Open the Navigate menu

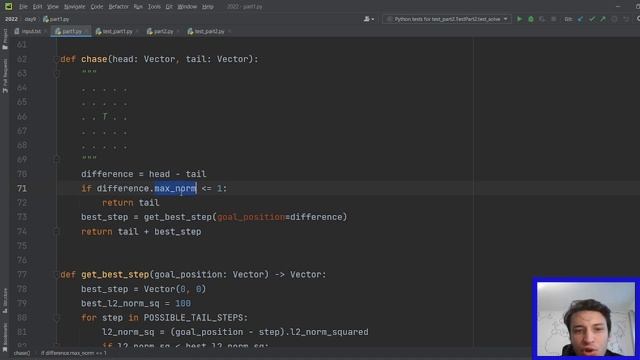pos(74,7)
